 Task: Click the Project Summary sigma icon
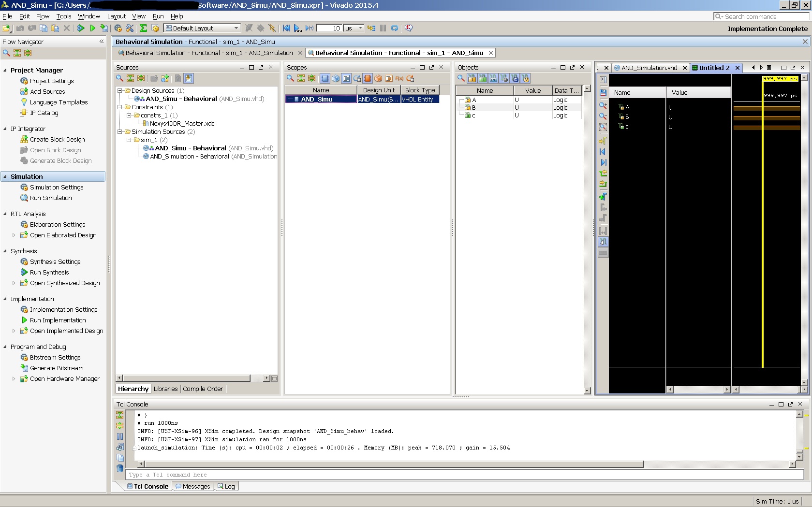point(144,28)
